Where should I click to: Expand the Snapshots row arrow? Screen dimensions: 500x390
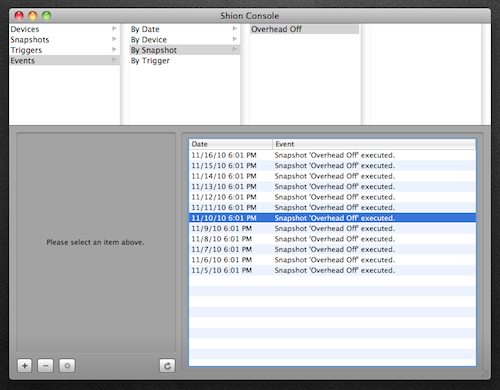point(114,39)
